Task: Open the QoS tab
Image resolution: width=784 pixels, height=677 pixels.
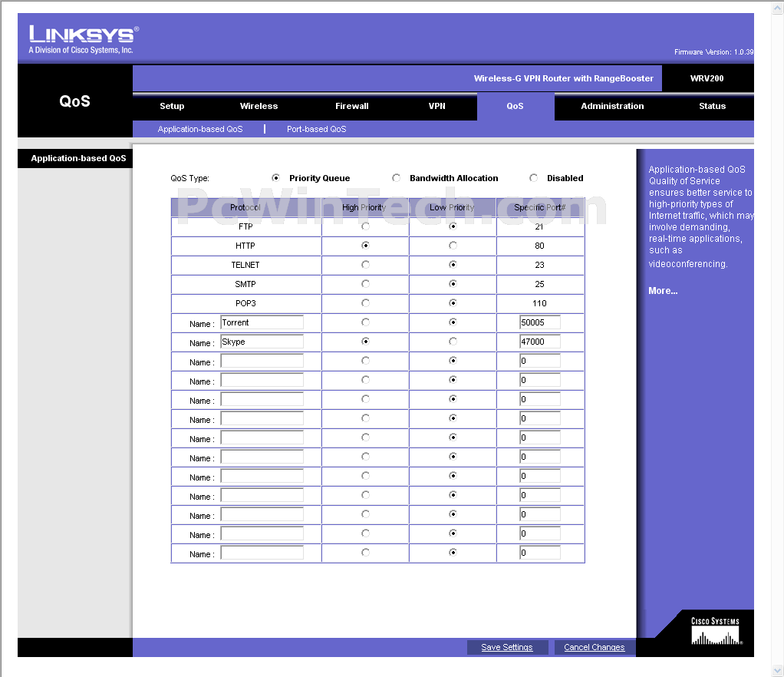Action: [x=515, y=106]
